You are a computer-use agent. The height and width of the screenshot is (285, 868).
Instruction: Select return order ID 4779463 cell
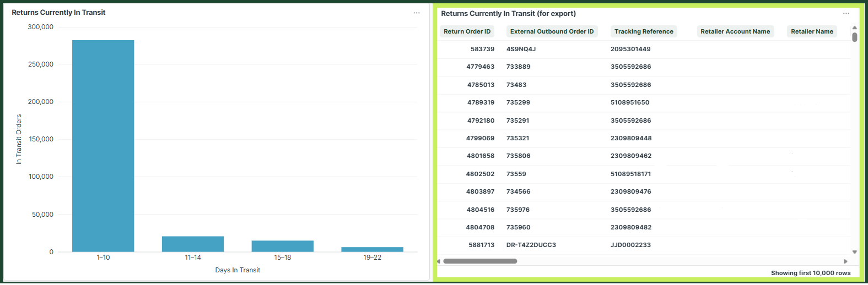480,67
